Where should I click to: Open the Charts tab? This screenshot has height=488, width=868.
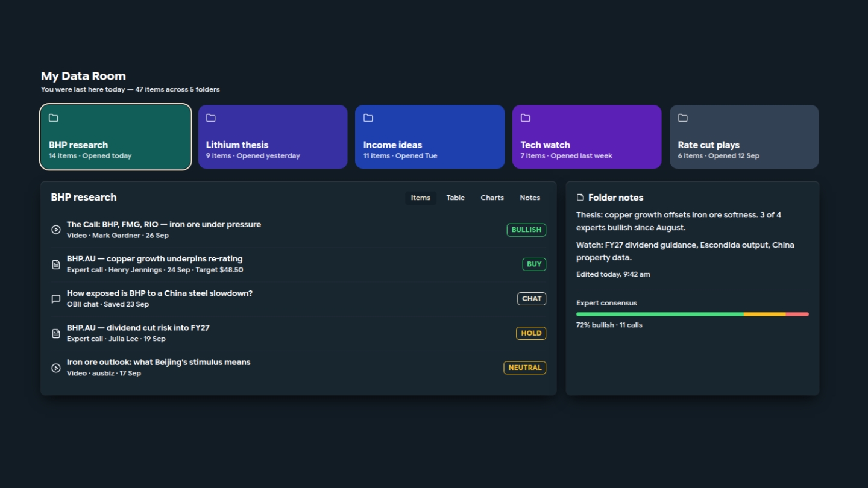coord(492,198)
